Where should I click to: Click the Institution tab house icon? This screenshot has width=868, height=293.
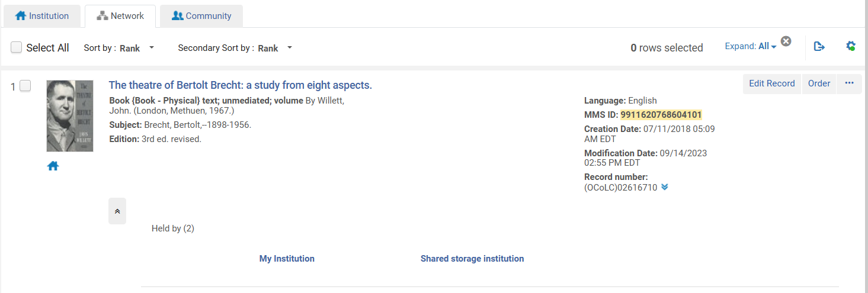(x=21, y=16)
